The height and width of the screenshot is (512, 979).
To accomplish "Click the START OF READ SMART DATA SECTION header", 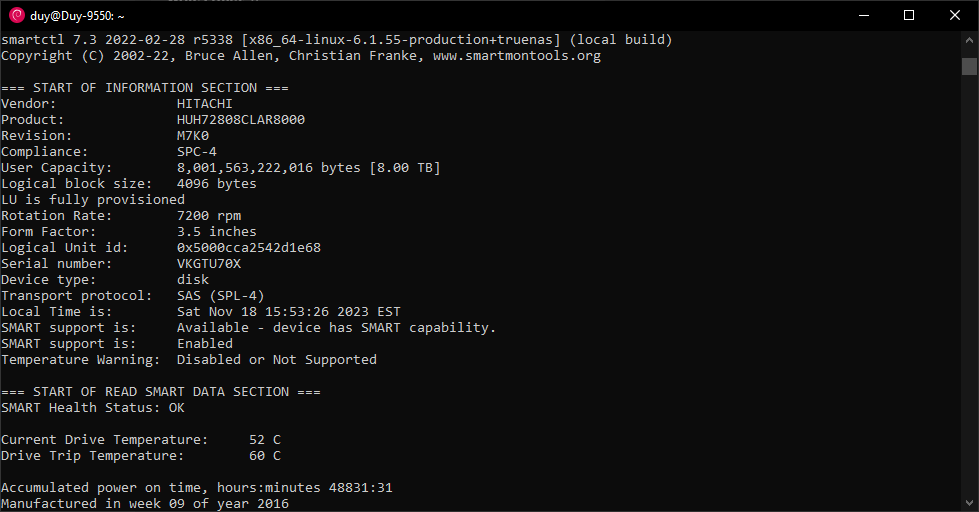I will tap(161, 391).
